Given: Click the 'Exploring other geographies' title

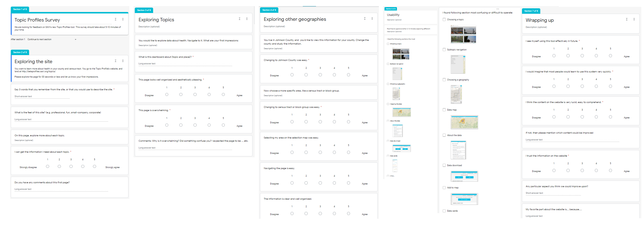Looking at the screenshot, I should [x=295, y=19].
